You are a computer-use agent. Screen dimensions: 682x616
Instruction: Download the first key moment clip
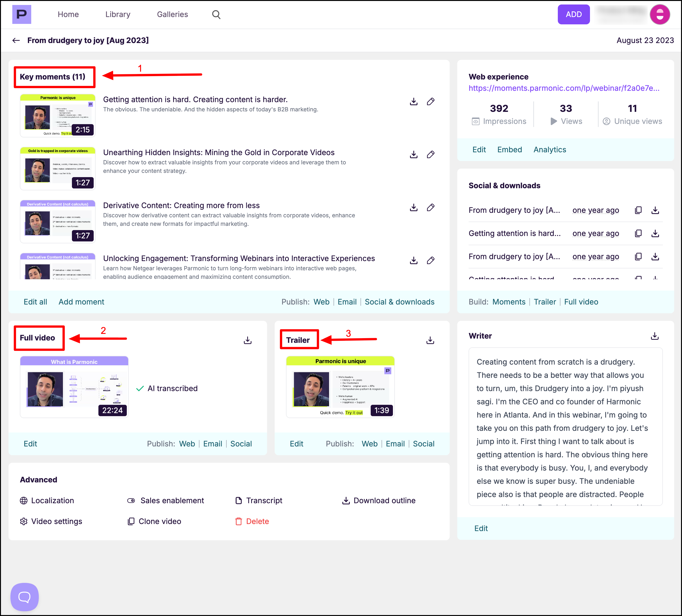[x=414, y=101]
